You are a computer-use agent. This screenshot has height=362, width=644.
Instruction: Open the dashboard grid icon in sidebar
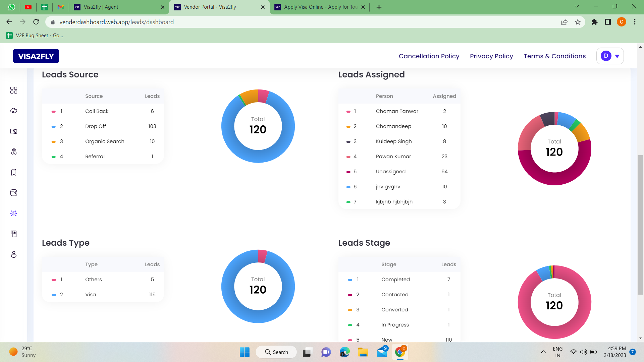[x=14, y=90]
